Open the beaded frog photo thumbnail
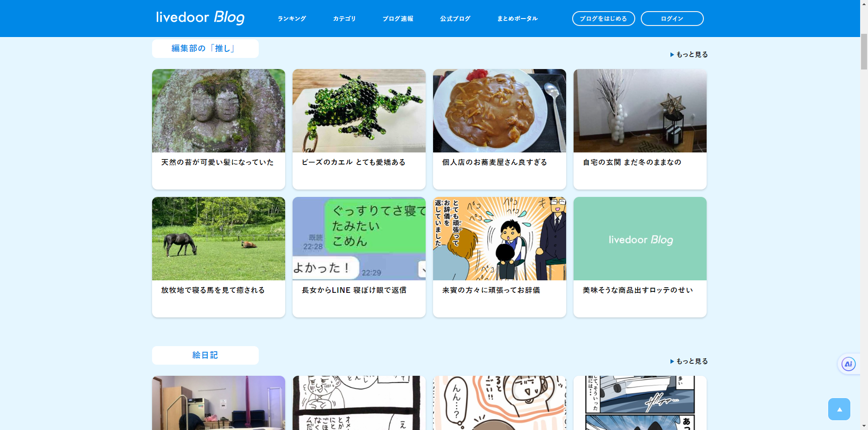This screenshot has height=430, width=868. (x=359, y=111)
